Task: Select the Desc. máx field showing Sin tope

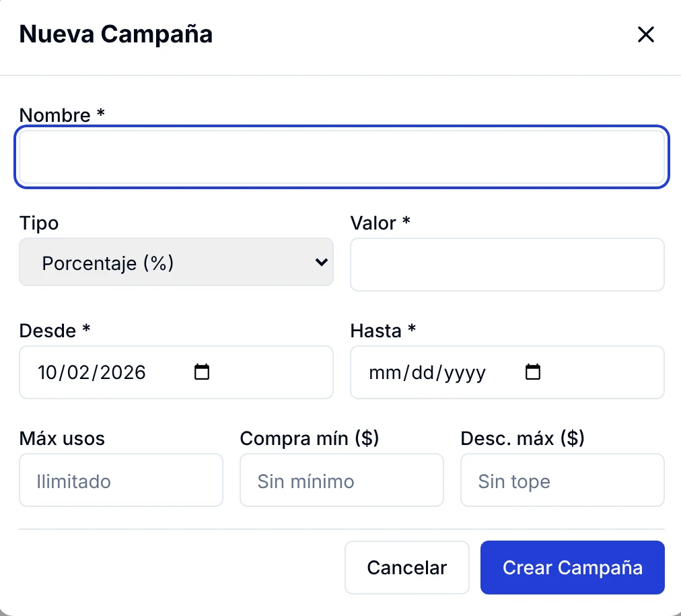Action: 563,480
